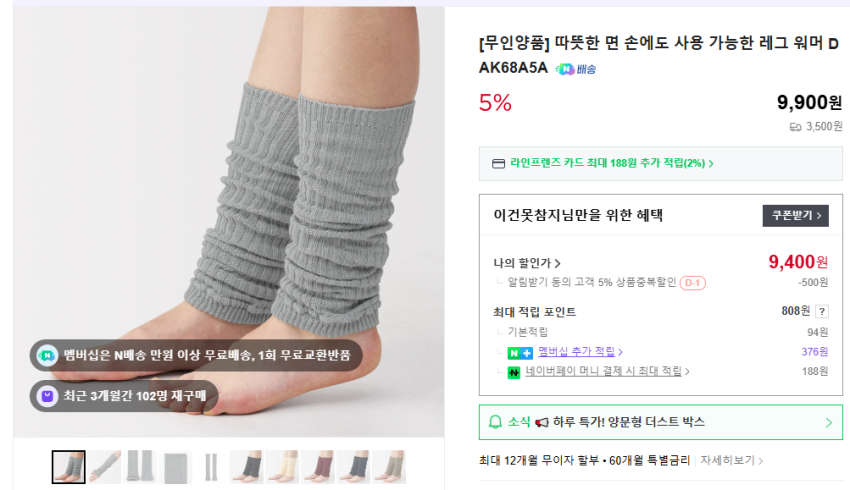Select the first gray leg warmer thumbnail
The image size is (850, 490).
68,467
